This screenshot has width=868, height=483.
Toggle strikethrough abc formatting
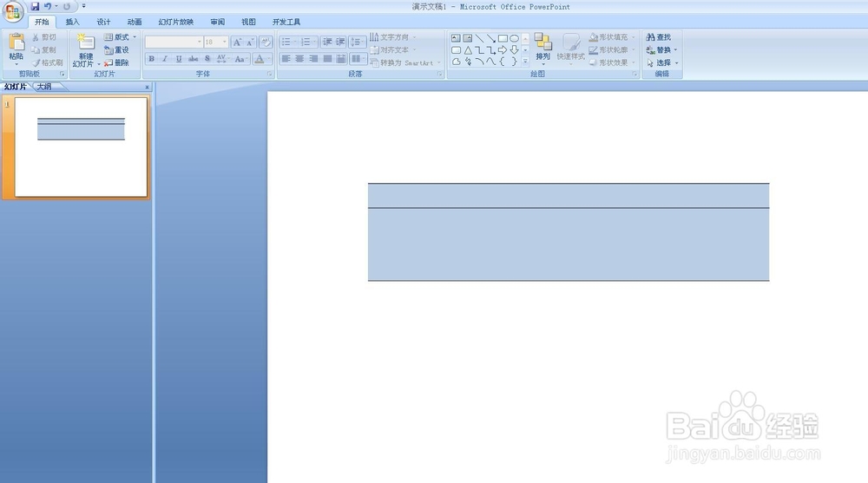click(193, 59)
